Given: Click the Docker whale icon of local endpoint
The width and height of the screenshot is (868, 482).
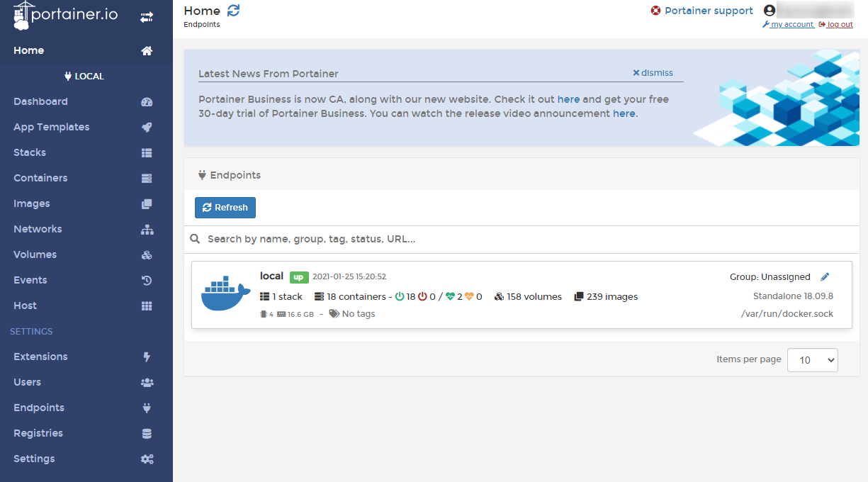Looking at the screenshot, I should click(225, 294).
